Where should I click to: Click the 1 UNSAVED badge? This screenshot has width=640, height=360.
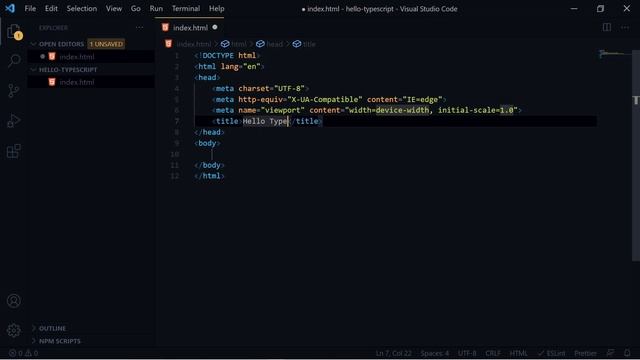point(106,44)
